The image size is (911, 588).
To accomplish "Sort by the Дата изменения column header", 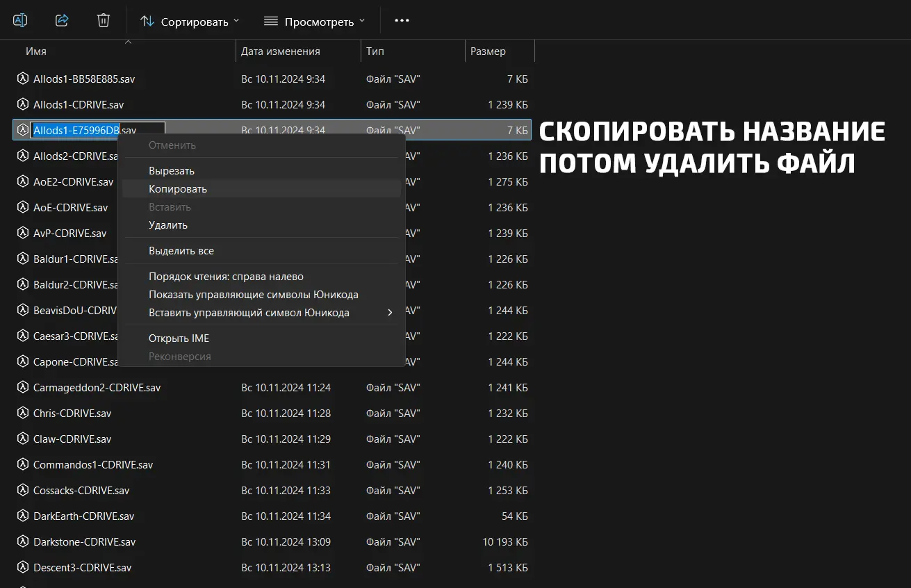I will [x=299, y=51].
